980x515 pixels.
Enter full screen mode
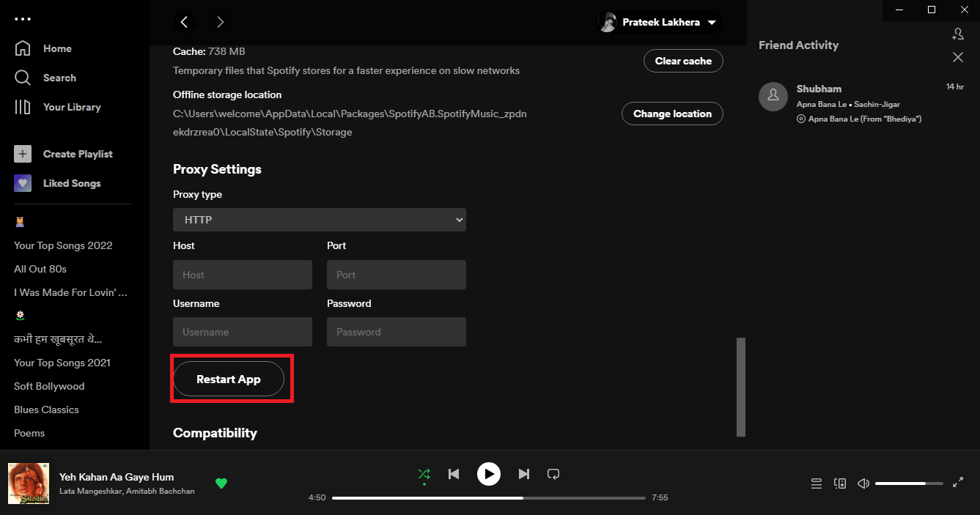(957, 483)
